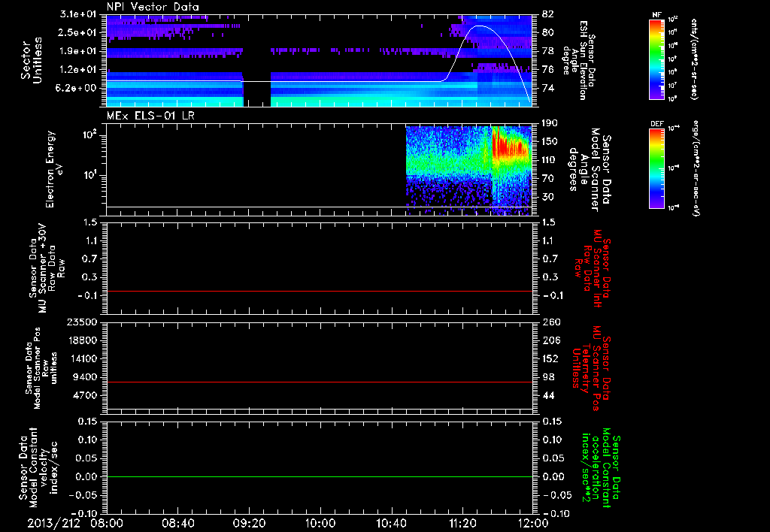Click the 30 scanner angle tick label
The image size is (770, 532).
(x=547, y=197)
